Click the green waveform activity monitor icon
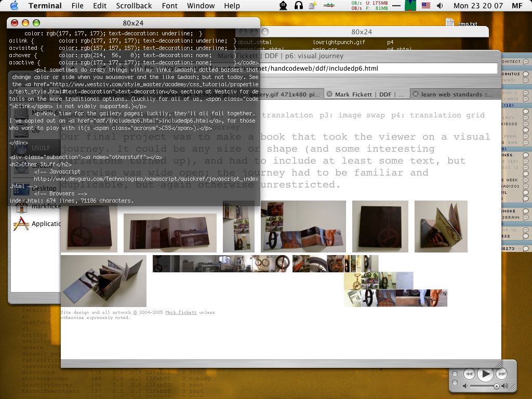 coord(329,5)
